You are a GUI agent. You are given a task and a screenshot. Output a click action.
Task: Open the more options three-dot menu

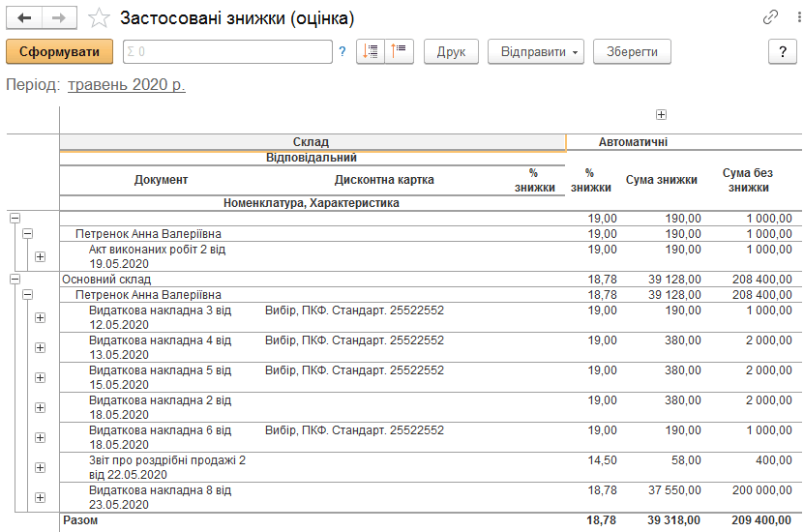click(799, 17)
